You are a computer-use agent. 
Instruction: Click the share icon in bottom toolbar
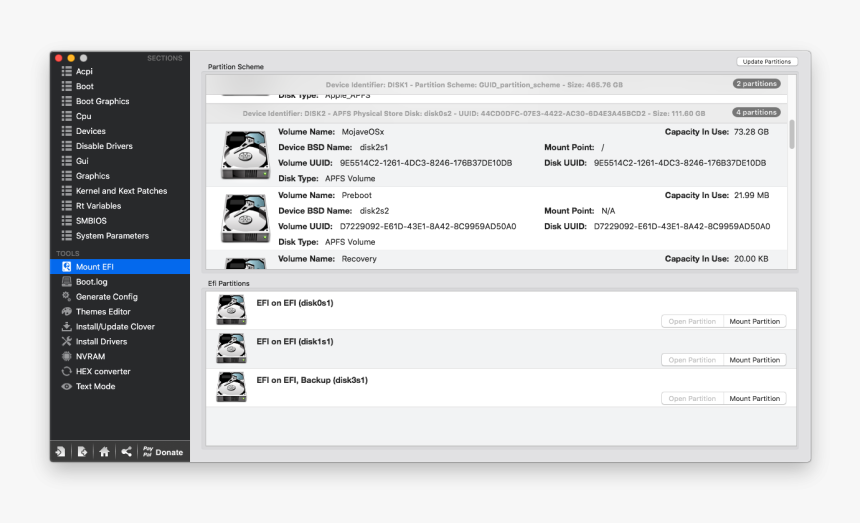126,452
